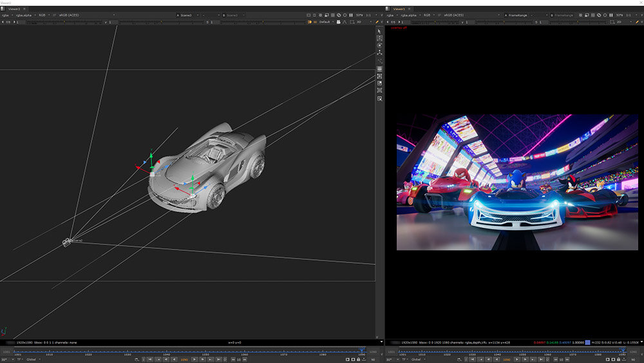
Task: Open the fps dropdown in Viewer2 timeline
Action: 6,359
